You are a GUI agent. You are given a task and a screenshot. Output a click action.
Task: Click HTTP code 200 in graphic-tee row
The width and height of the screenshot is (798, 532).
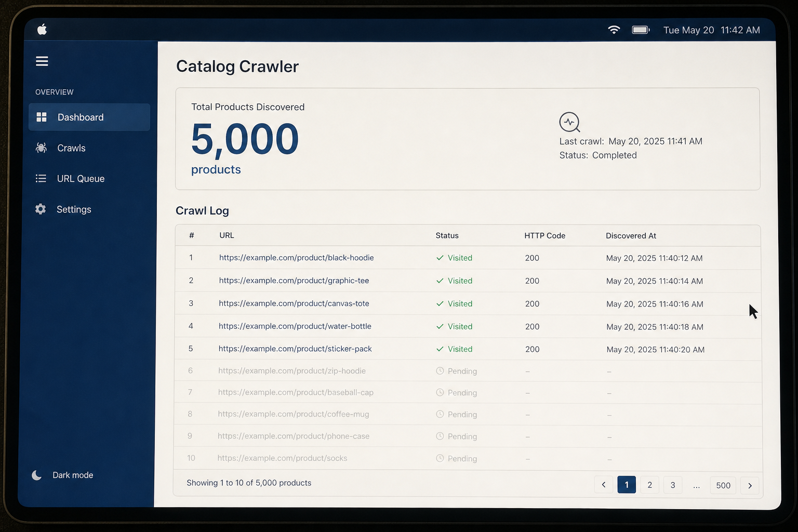[x=532, y=281]
